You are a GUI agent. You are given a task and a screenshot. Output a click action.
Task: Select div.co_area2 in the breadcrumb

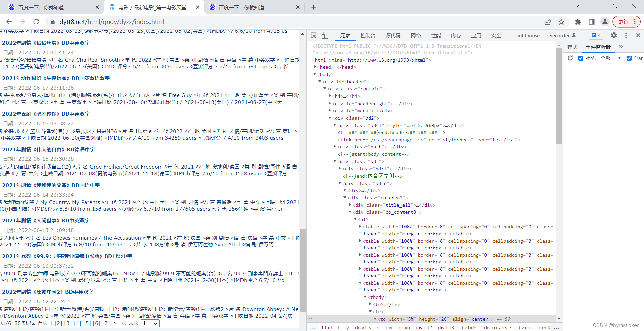point(498,327)
